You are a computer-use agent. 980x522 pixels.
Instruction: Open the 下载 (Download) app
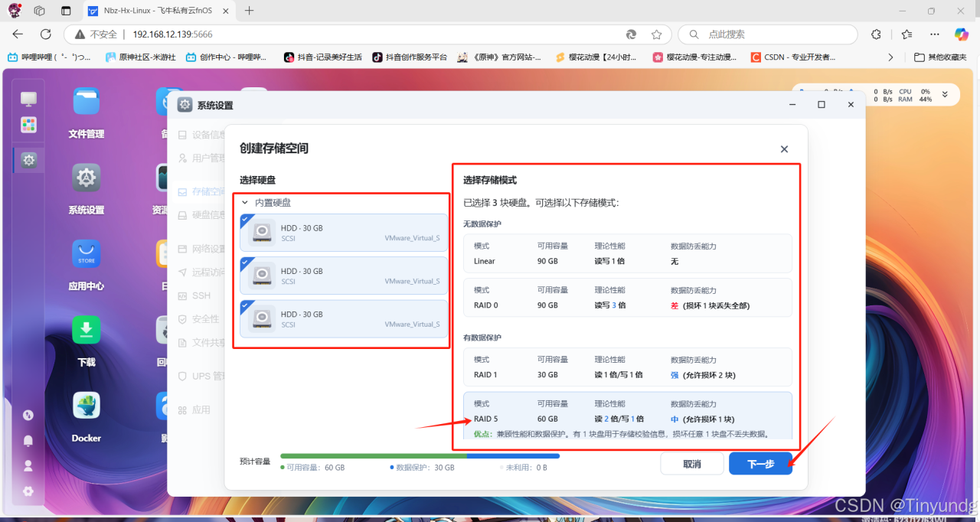[x=86, y=329]
